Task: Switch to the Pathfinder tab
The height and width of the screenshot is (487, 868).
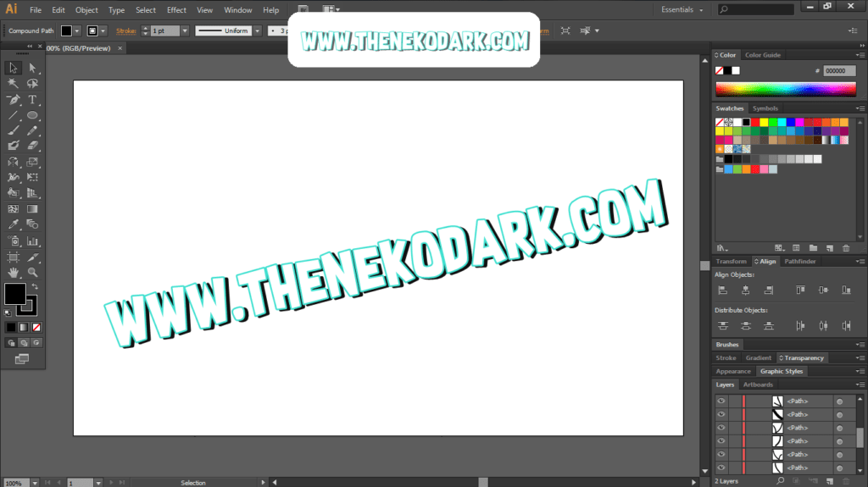Action: coord(800,262)
